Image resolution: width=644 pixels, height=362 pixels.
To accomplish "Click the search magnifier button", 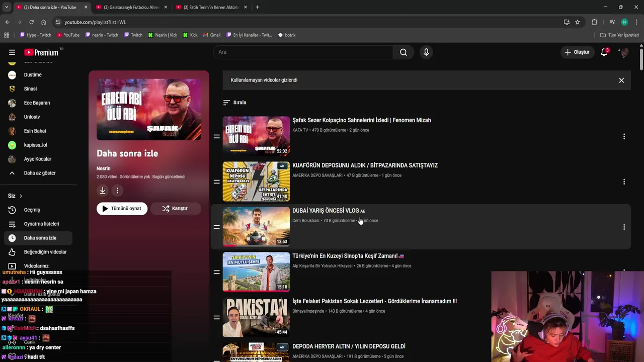I will click(404, 52).
